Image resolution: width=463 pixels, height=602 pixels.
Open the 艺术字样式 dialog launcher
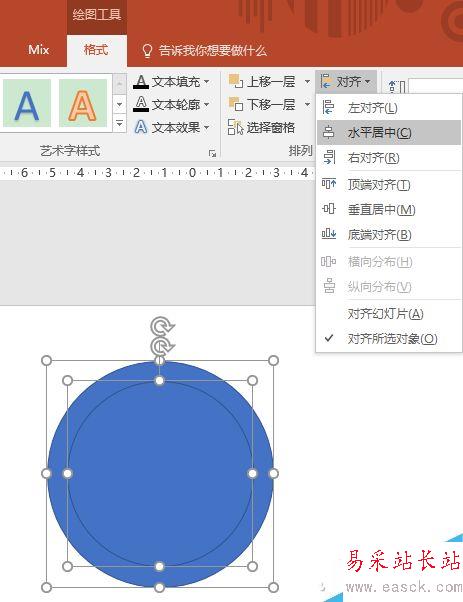click(x=212, y=154)
